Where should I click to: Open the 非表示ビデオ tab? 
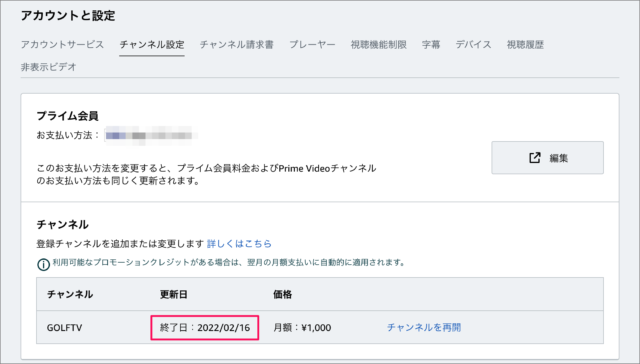coord(49,67)
